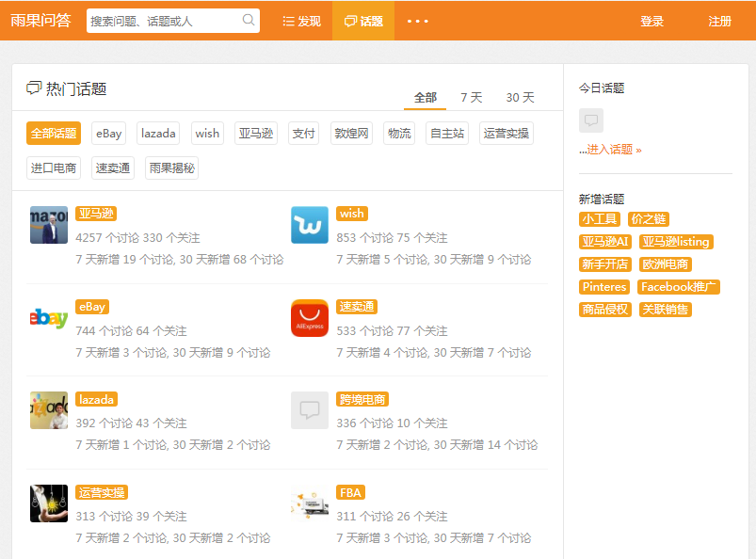This screenshot has height=559, width=756.
Task: Click the text "313 个讨论 39 个关注"
Action: click(x=131, y=516)
